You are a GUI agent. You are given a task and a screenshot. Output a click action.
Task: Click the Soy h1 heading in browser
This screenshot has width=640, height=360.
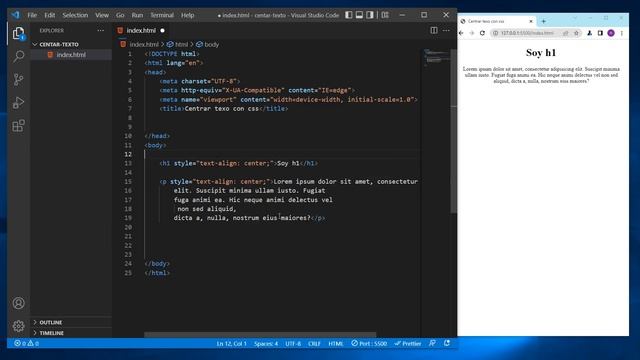(x=541, y=53)
